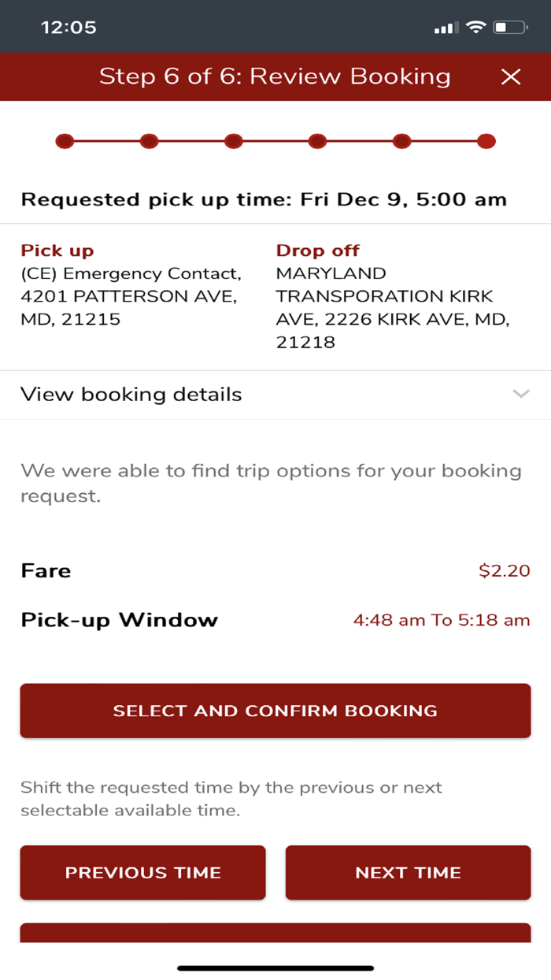This screenshot has height=980, width=551.
Task: Collapse the booking details disclosure arrow
Action: click(x=521, y=394)
